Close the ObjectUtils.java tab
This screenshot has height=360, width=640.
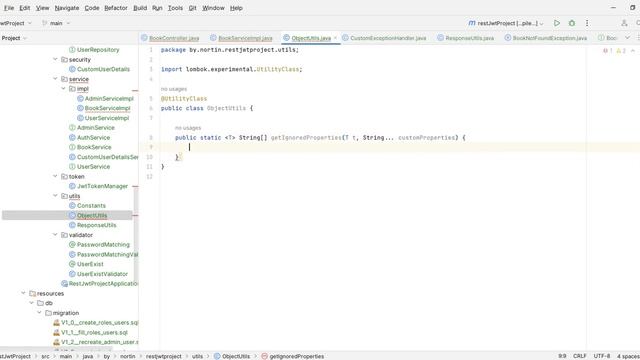coord(335,38)
